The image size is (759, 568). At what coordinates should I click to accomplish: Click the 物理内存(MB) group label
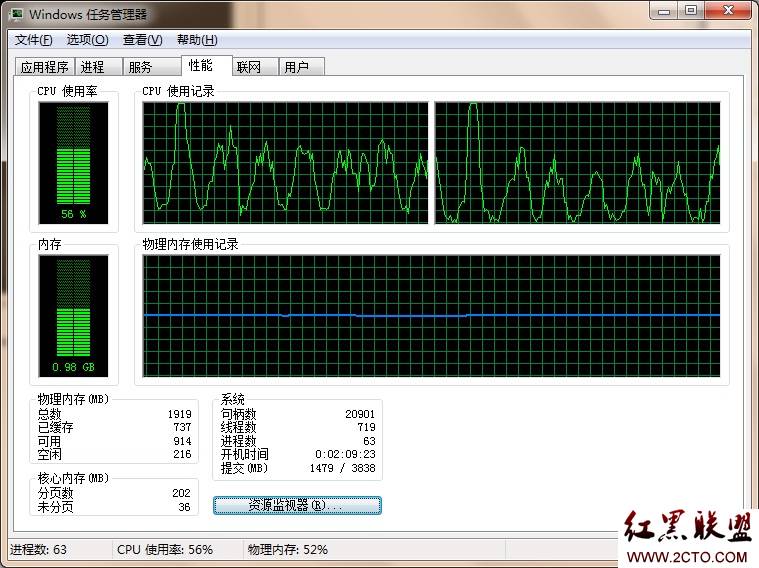click(74, 399)
